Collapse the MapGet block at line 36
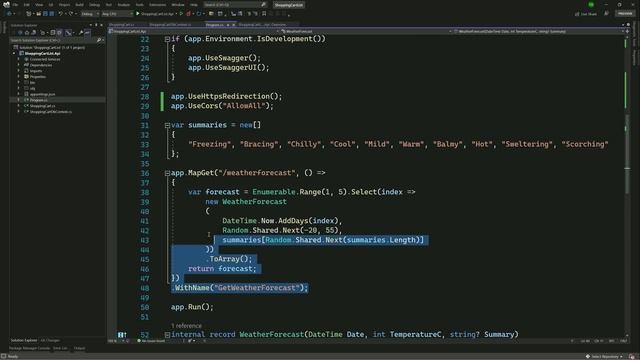 click(x=167, y=173)
